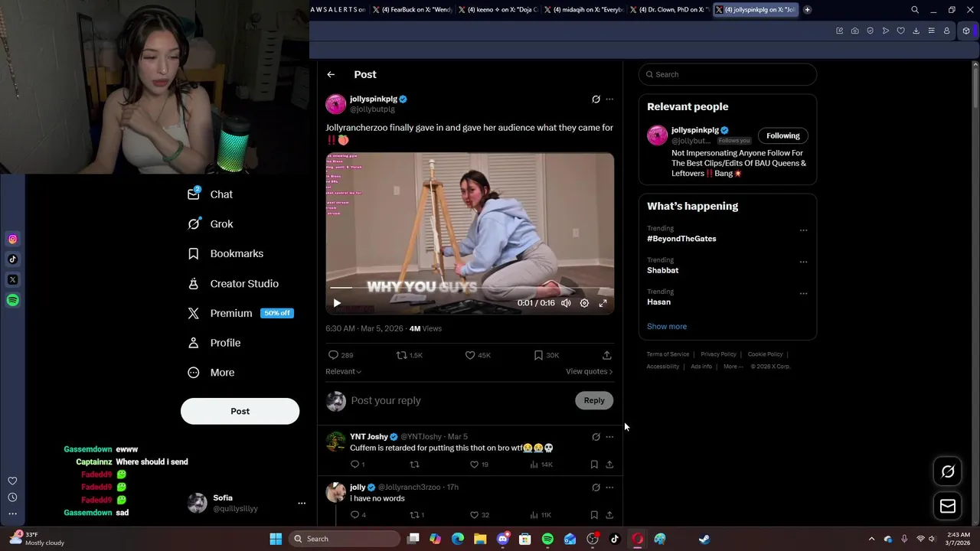Open more options for Shabbat trend

(803, 262)
